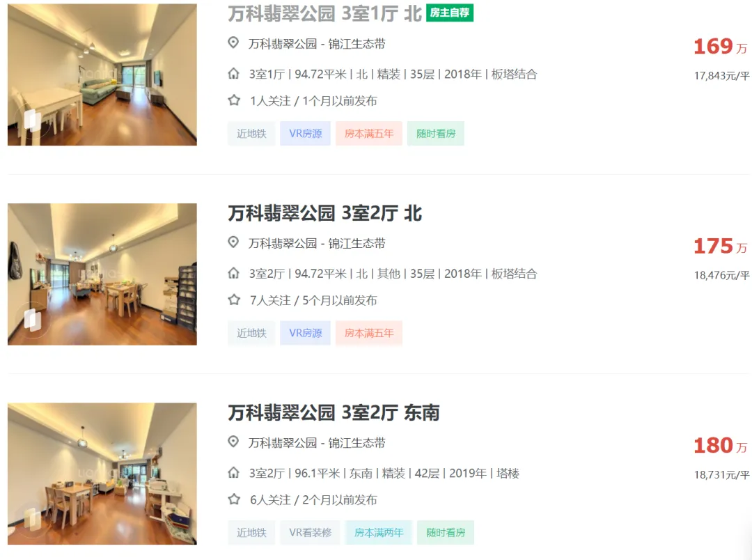This screenshot has width=752, height=560.
Task: Click the VR看装修 tag on the third listing
Action: pos(311,533)
